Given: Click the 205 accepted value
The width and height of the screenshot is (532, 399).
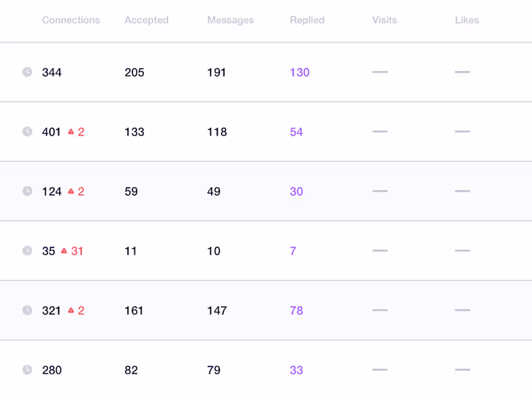Looking at the screenshot, I should click(x=134, y=72).
